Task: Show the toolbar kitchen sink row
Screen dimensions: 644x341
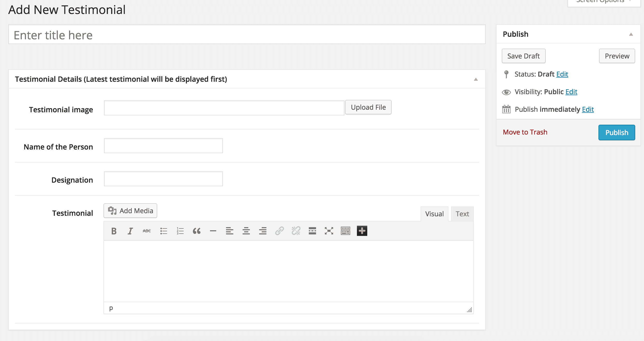Action: point(346,231)
